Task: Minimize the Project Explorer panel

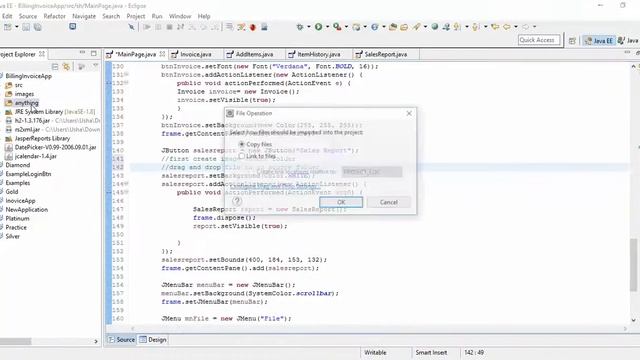Action: coord(82,53)
